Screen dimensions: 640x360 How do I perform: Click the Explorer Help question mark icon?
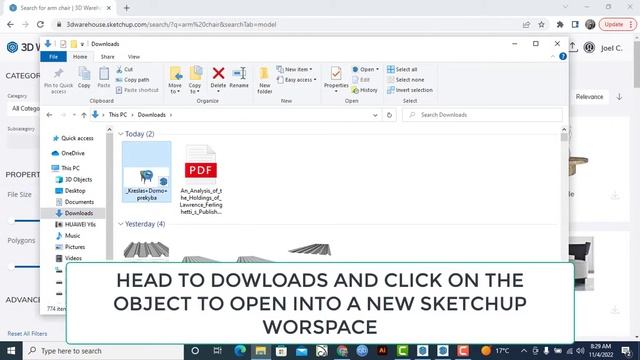click(x=563, y=57)
